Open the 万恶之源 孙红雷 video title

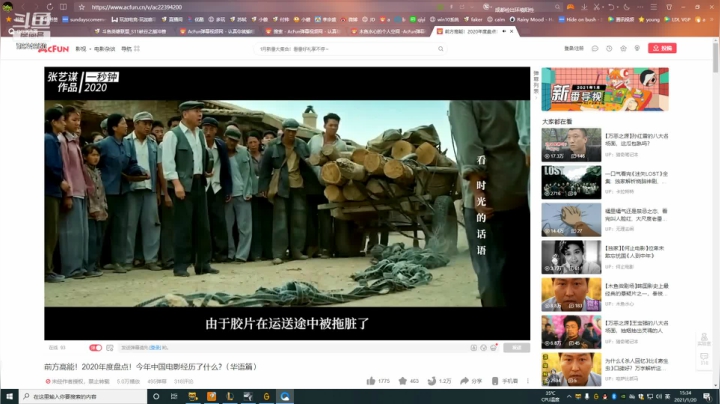click(x=636, y=140)
